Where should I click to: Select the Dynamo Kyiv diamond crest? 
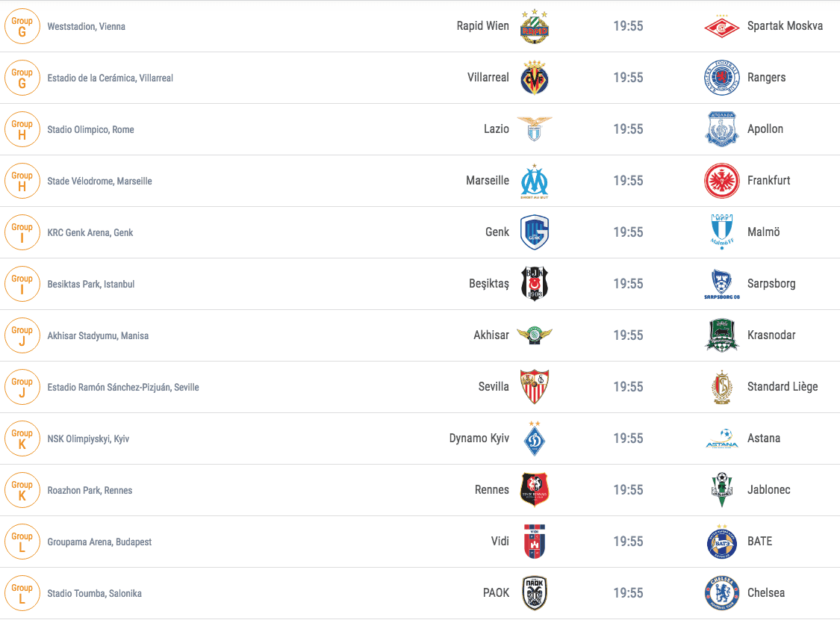[534, 438]
